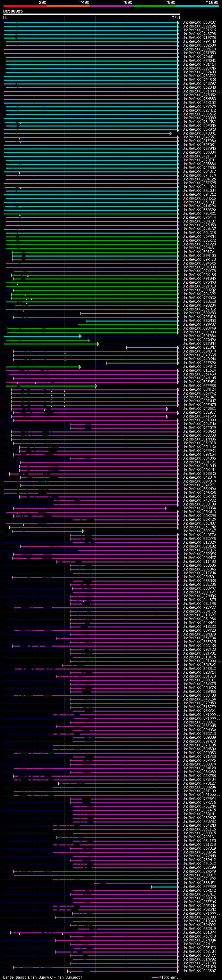Select hit UniRef100_A2X1Q2
Screen dimensions: 222x980
tap(199, 103)
